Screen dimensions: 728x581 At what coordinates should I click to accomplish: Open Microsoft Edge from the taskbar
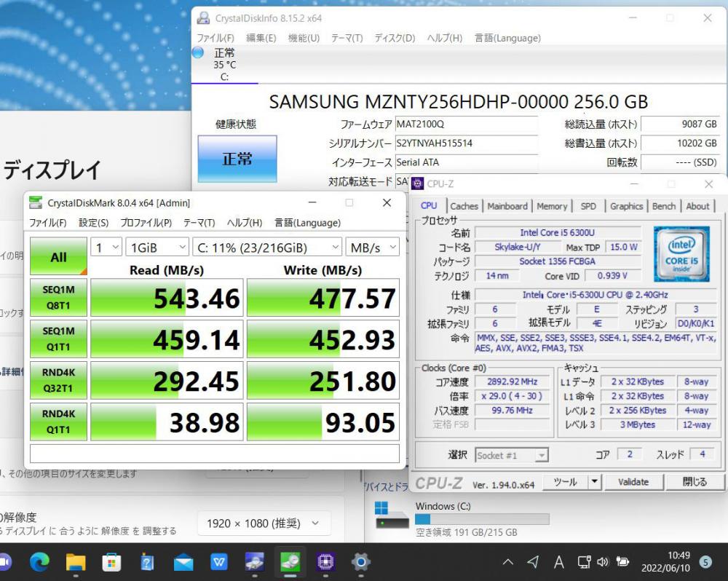pyautogui.click(x=39, y=562)
